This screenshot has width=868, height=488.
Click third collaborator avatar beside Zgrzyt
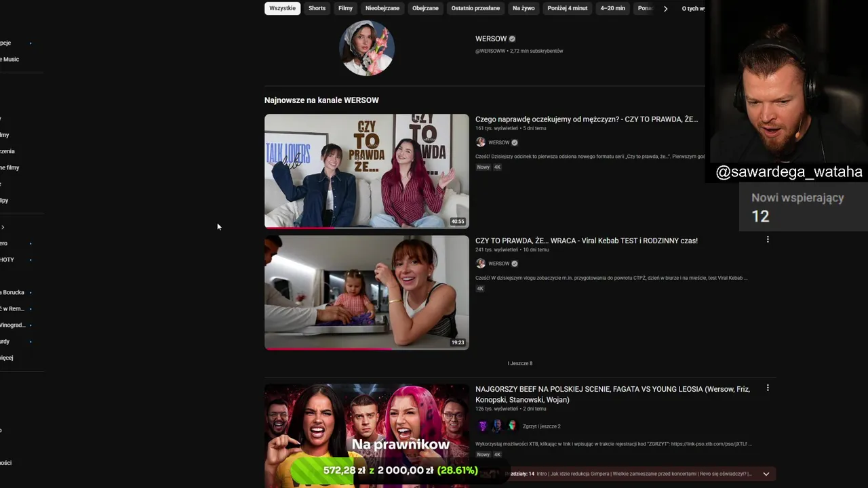tap(512, 426)
